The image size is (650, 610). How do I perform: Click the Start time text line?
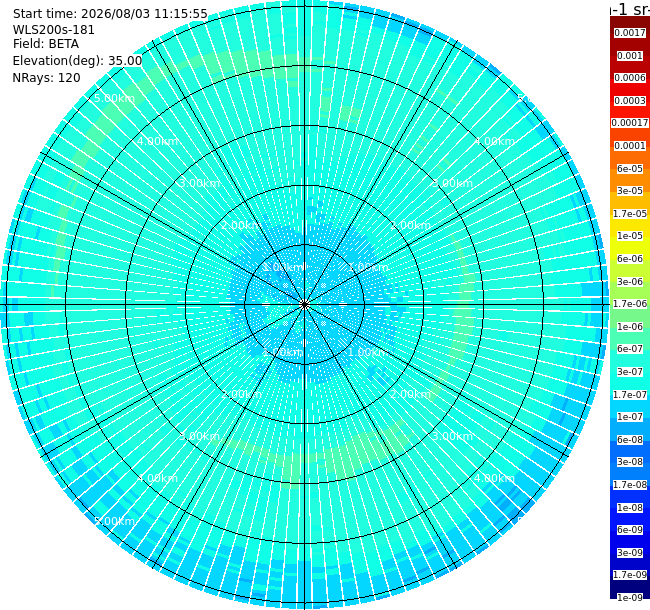coord(110,14)
